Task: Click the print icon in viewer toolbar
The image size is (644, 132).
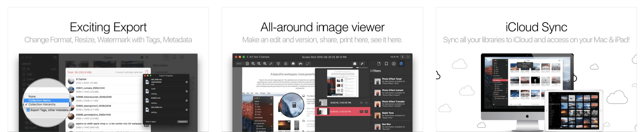Action: 293,64
